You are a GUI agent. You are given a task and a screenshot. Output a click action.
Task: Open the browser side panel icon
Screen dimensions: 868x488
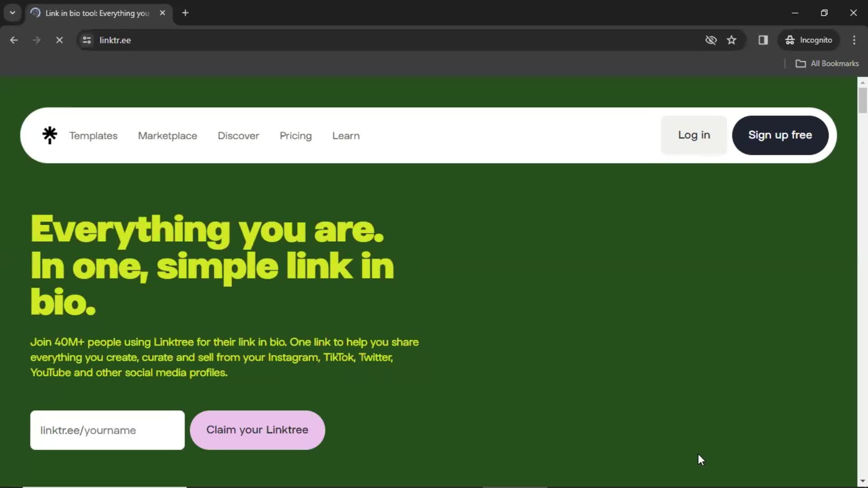(763, 40)
